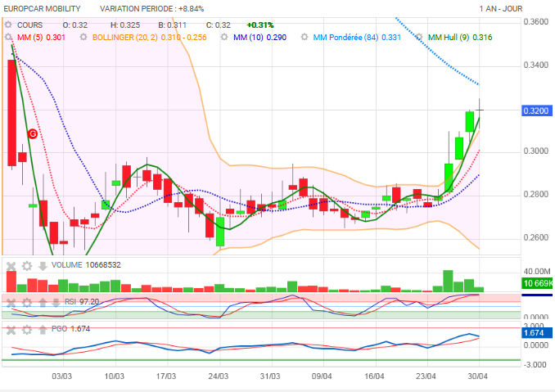
Task: Click the gear next to MM Hull (9)
Action: coord(420,37)
